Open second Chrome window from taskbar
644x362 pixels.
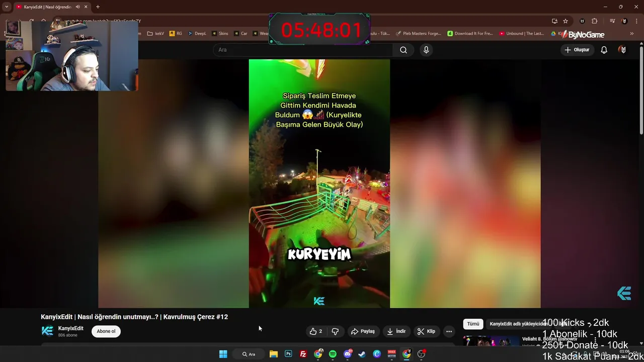(x=407, y=354)
